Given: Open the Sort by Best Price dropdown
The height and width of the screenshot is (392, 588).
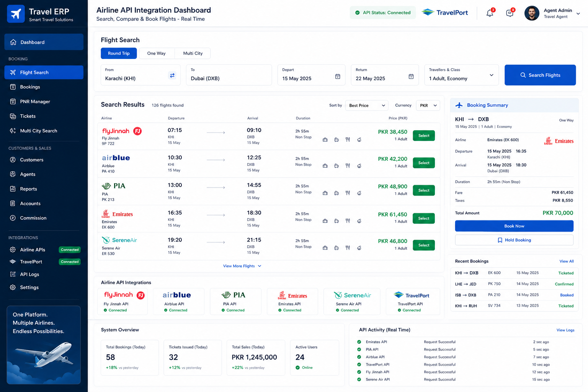Looking at the screenshot, I should point(367,106).
